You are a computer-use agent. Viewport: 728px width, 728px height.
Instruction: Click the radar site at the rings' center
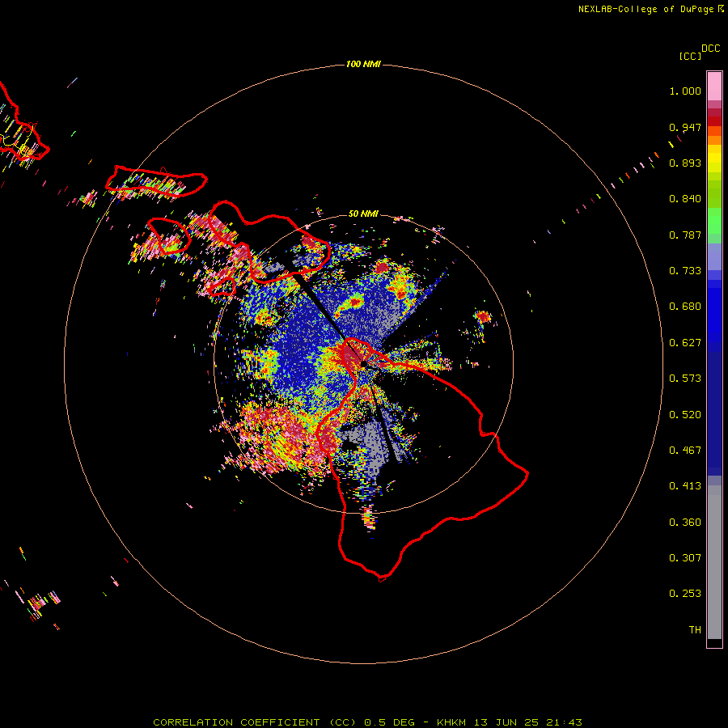[363, 365]
